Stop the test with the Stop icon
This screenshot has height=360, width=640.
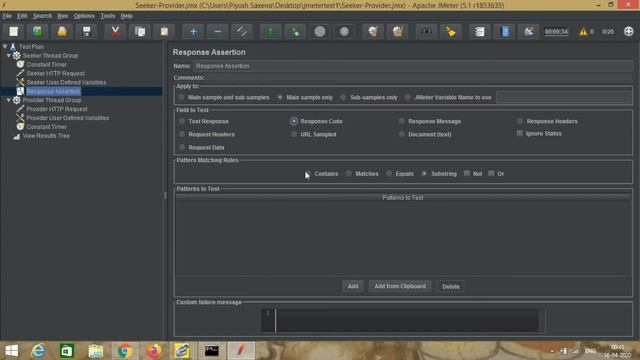(320, 31)
